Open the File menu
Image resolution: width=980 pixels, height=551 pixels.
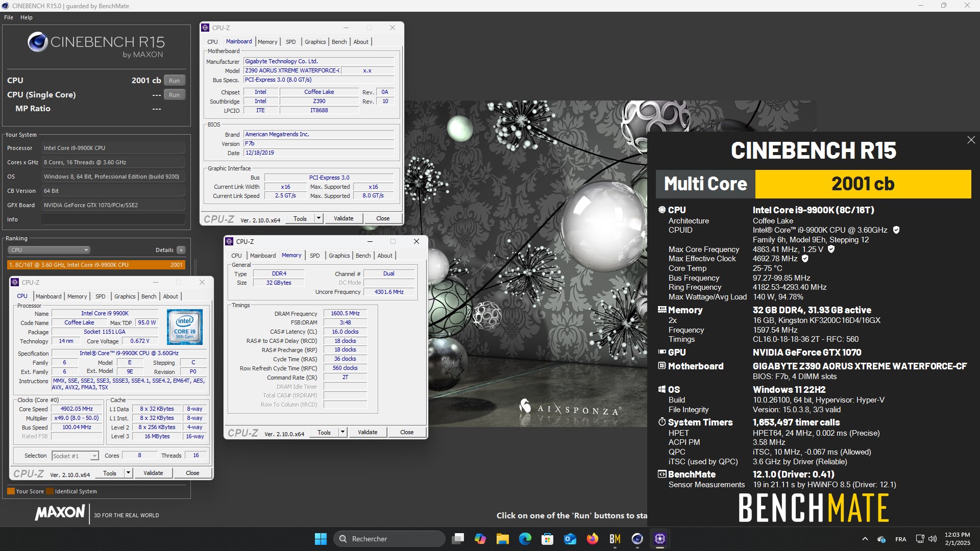click(9, 17)
